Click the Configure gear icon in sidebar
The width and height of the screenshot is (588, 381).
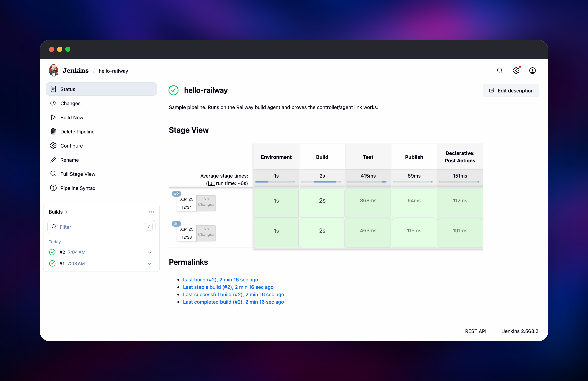53,145
